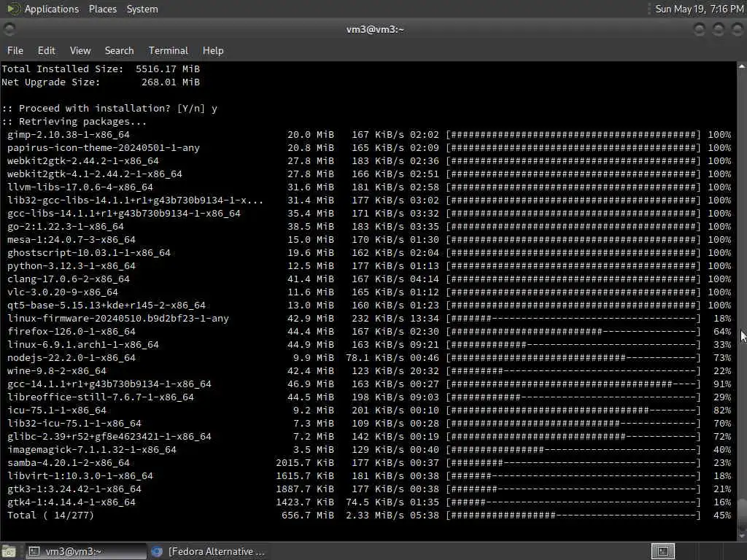This screenshot has height=560, width=747.
Task: Click the wine-9.8-2-x86_64 line
Action: tap(368, 371)
